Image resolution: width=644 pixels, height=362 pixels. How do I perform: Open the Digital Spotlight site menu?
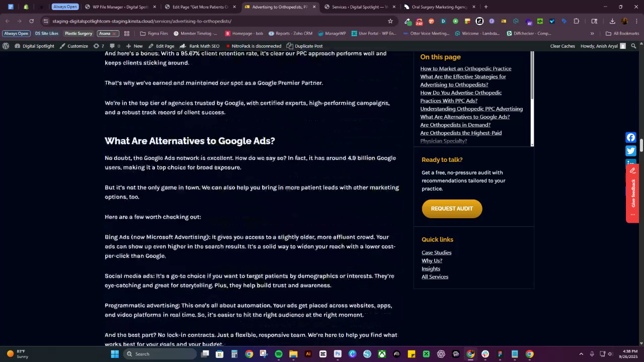tap(34, 46)
